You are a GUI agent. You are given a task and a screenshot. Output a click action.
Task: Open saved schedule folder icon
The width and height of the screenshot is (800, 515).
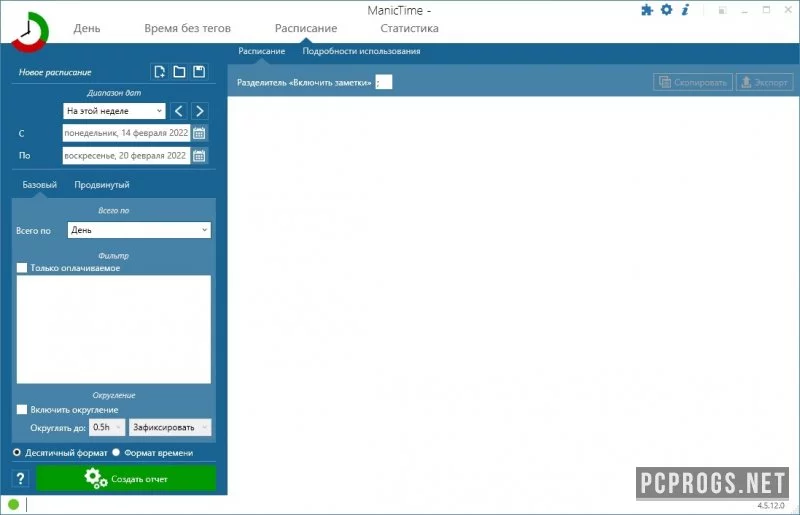(179, 71)
